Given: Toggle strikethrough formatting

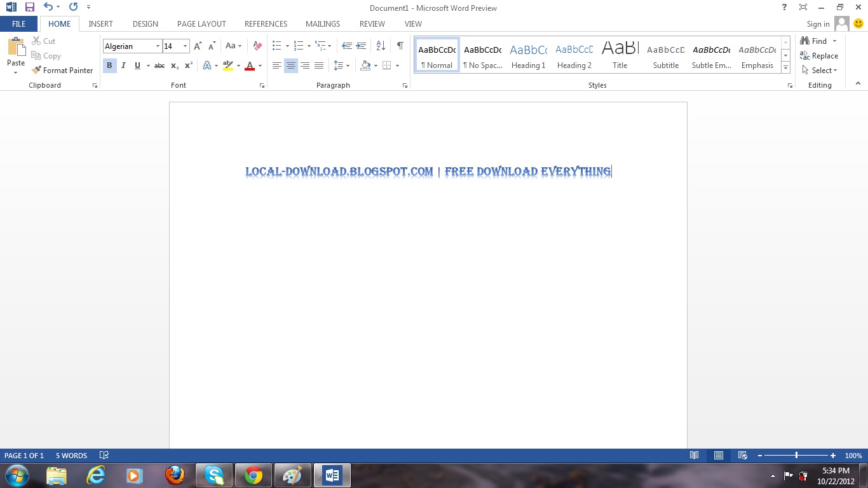Looking at the screenshot, I should point(159,65).
